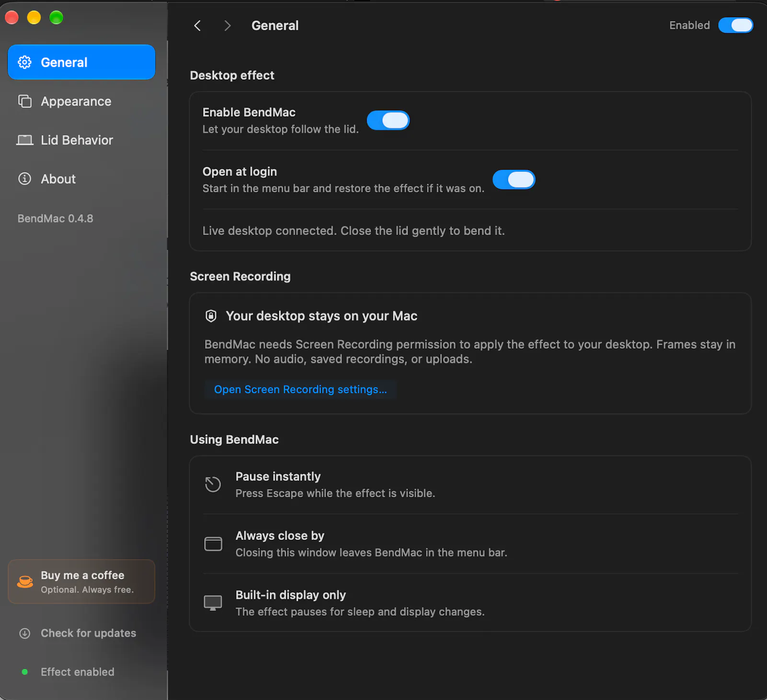Click Check for updates
Viewport: 767px width, 700px height.
[x=81, y=633]
